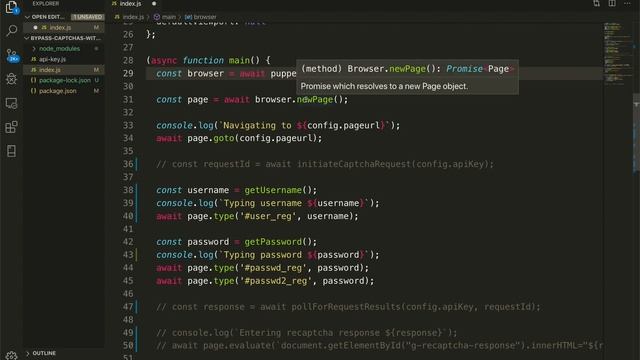This screenshot has width=640, height=360.
Task: Open changes compare icon in editor title
Action: coord(596,3)
